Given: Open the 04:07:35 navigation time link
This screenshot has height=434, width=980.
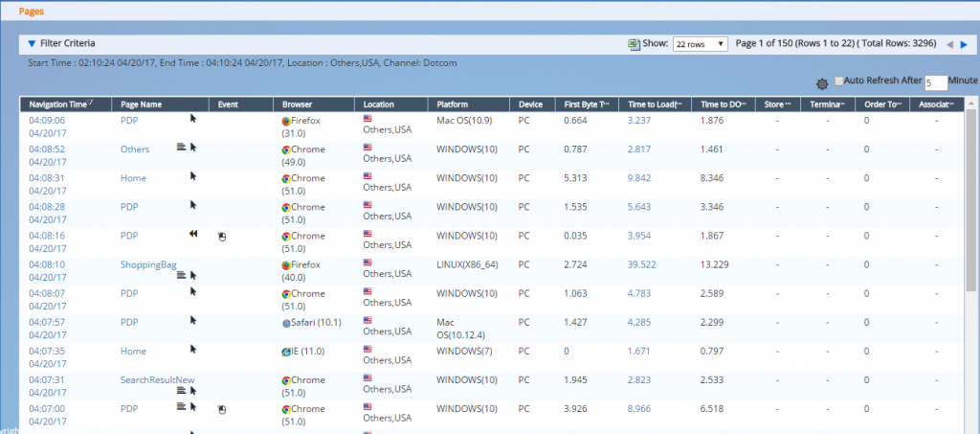Looking at the screenshot, I should (47, 351).
